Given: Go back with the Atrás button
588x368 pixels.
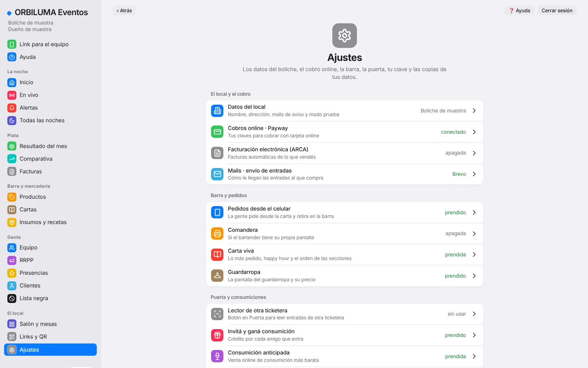Looking at the screenshot, I should click(124, 11).
